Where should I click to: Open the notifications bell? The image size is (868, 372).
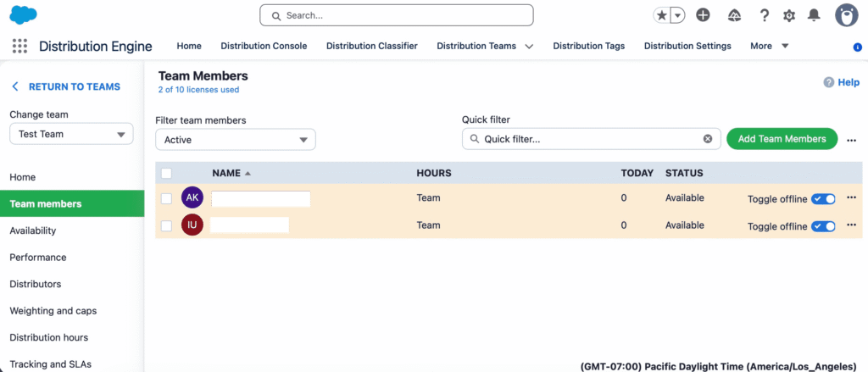814,15
